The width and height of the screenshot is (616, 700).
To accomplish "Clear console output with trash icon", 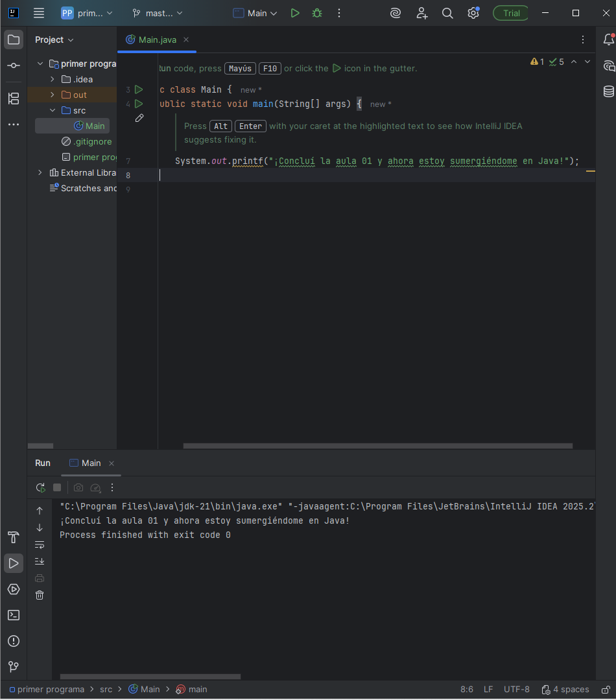I will coord(40,595).
